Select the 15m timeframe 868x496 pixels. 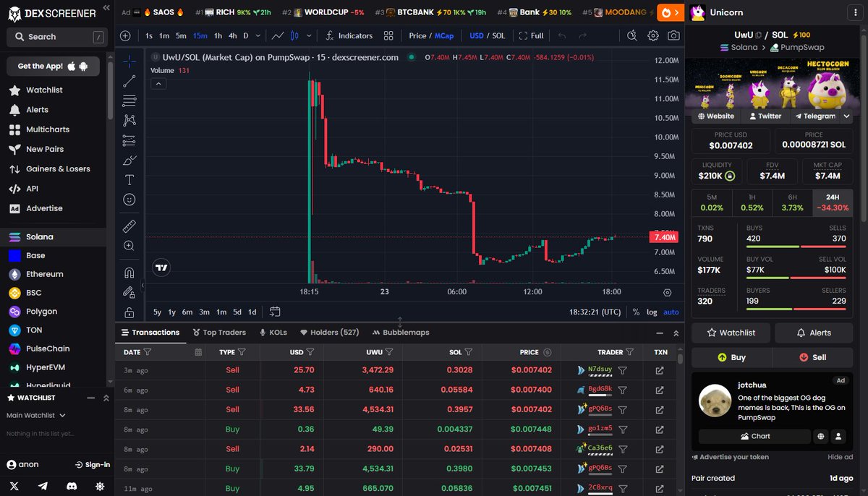click(x=200, y=35)
